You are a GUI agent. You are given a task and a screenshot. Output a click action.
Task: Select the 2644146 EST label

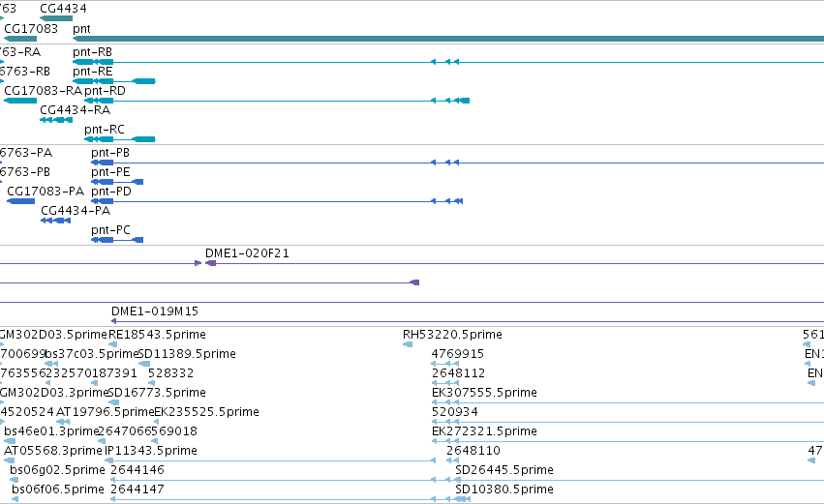(x=137, y=471)
